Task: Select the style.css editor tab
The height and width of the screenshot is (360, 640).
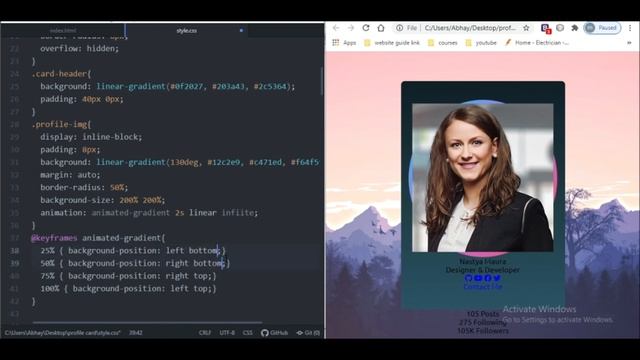Action: 187,31
